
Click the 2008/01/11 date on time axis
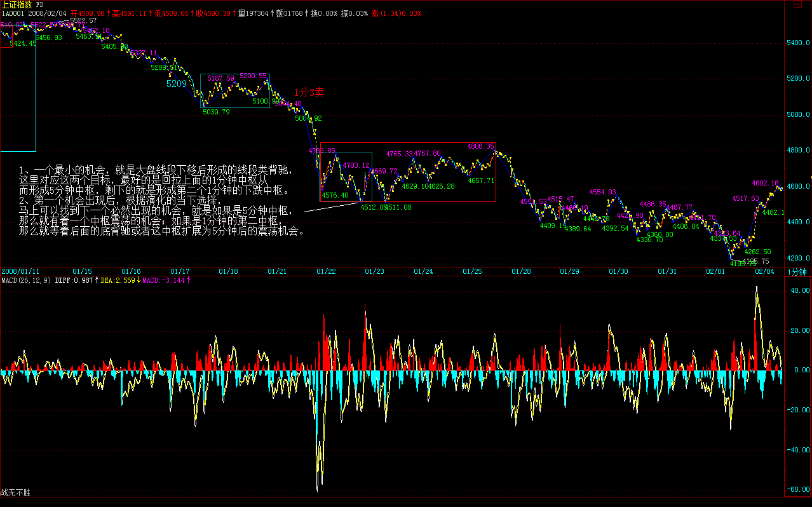click(19, 271)
